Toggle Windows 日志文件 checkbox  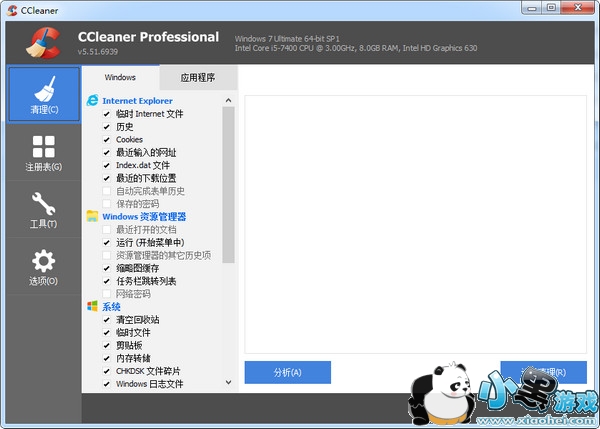107,384
